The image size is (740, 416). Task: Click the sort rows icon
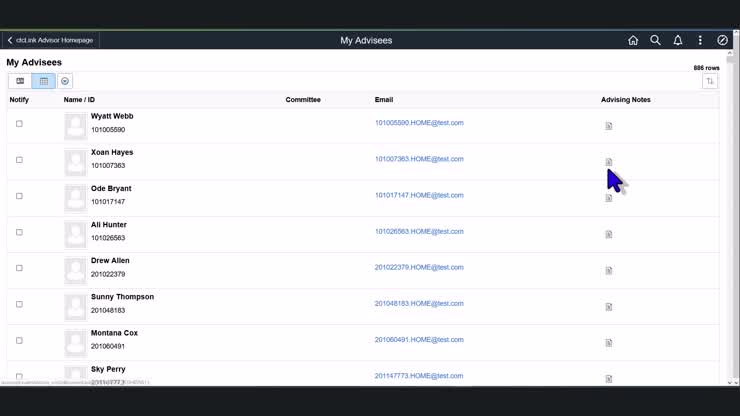pos(710,81)
